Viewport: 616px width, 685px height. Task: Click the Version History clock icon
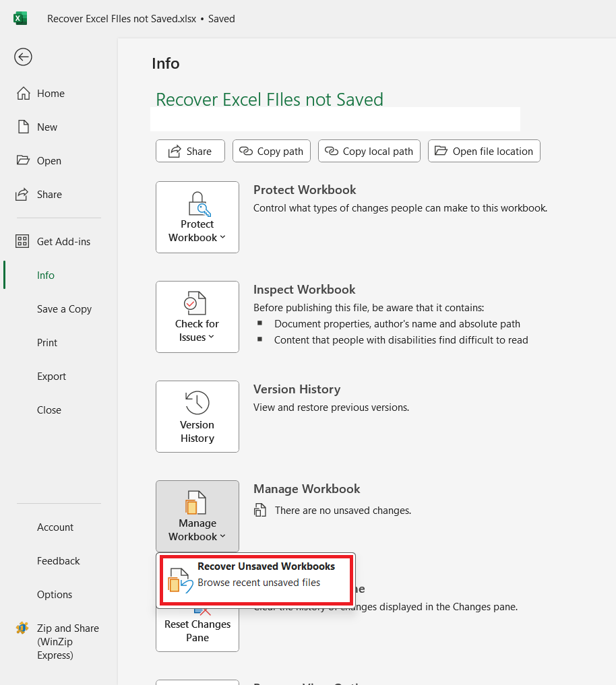[197, 402]
